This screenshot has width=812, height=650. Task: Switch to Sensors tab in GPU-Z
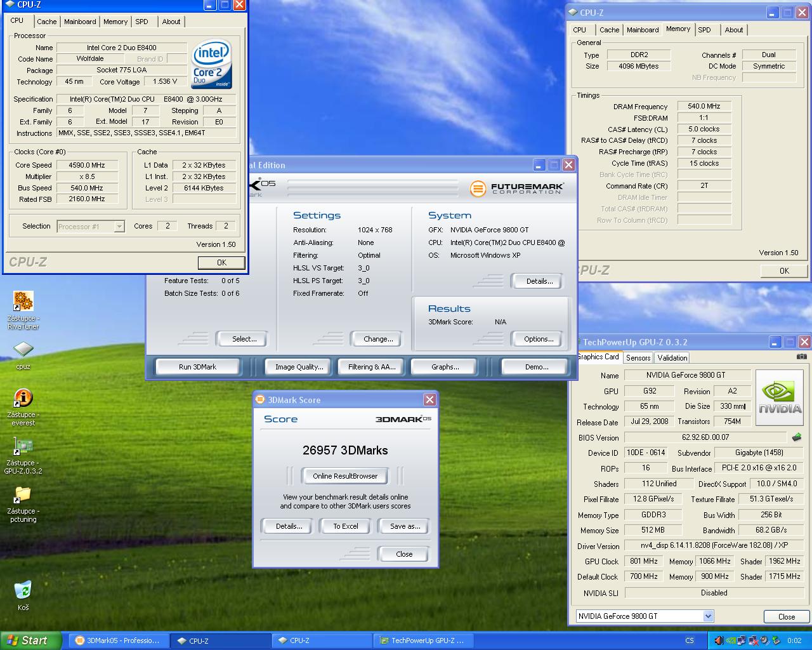638,358
